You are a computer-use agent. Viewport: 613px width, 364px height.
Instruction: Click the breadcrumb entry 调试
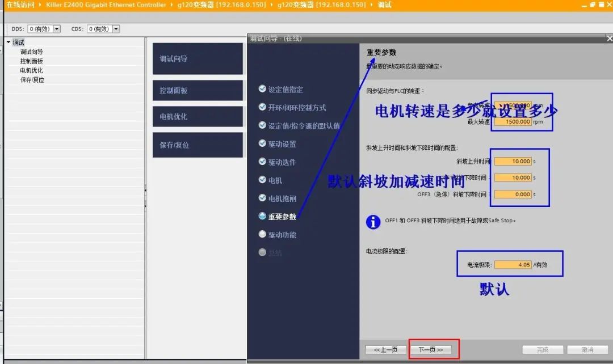[385, 5]
